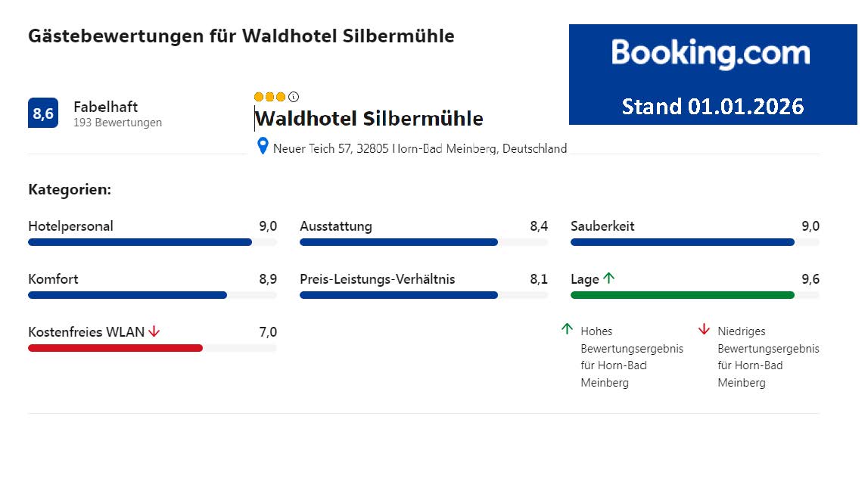Click the green up arrow next to Lage
This screenshot has height=488, width=868.
pyautogui.click(x=608, y=278)
